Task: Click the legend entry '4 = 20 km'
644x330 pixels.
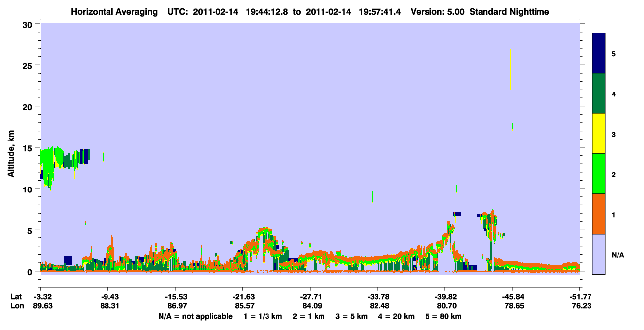Action: click(395, 316)
